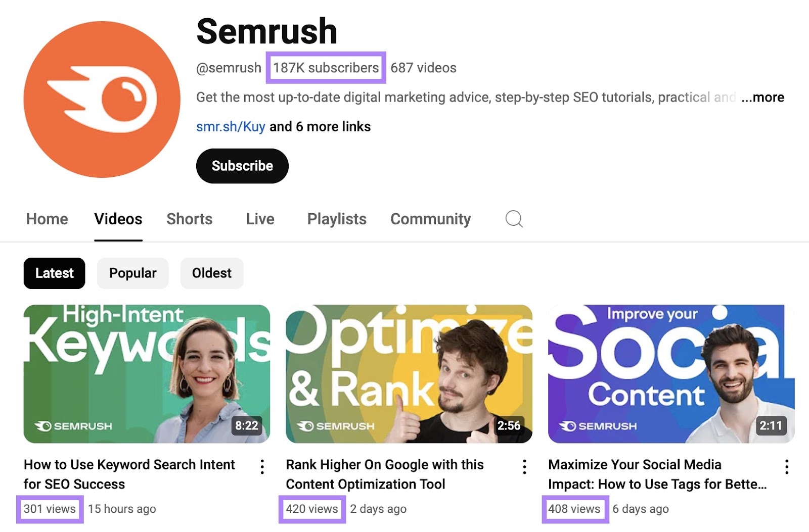This screenshot has height=532, width=809.
Task: Open options menu for High-Intent Keywords video
Action: (262, 468)
